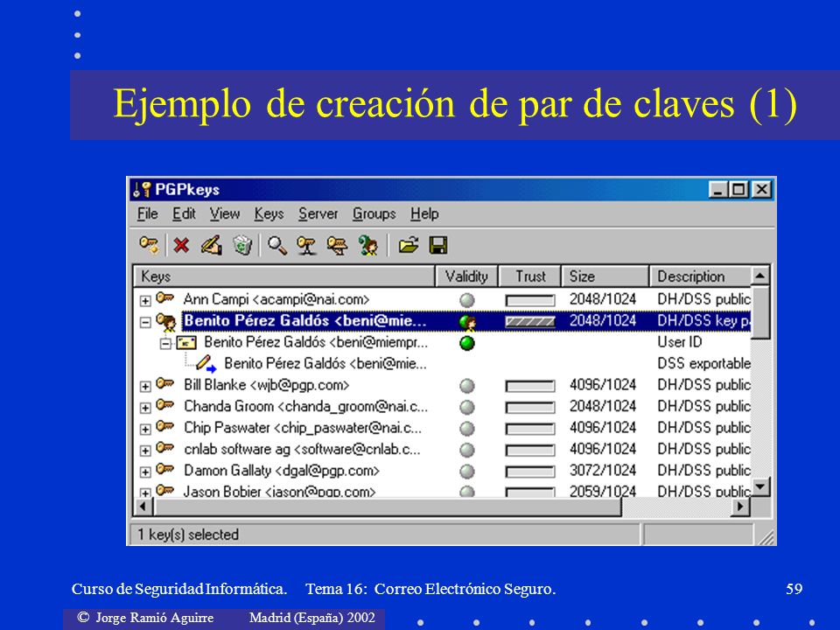Expand the Chip Paswater key
Viewport: 840px width, 630px height.
click(x=145, y=429)
